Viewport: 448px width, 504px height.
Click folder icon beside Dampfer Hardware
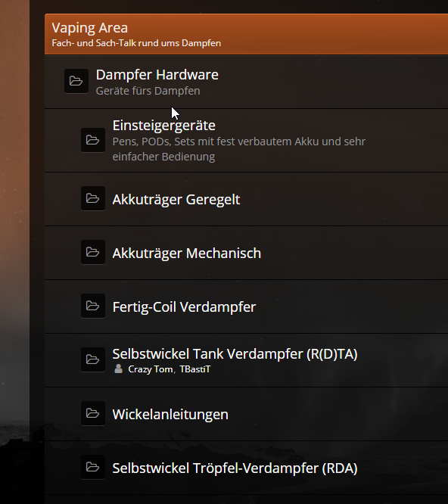point(76,81)
